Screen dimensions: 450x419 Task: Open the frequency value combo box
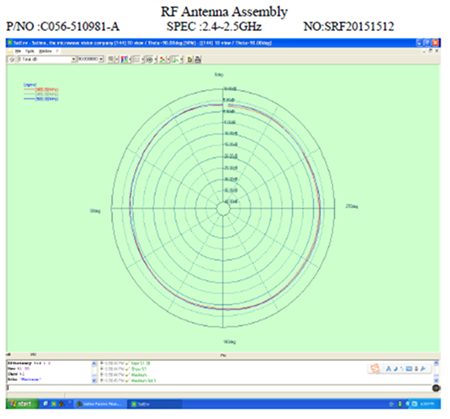pos(91,59)
